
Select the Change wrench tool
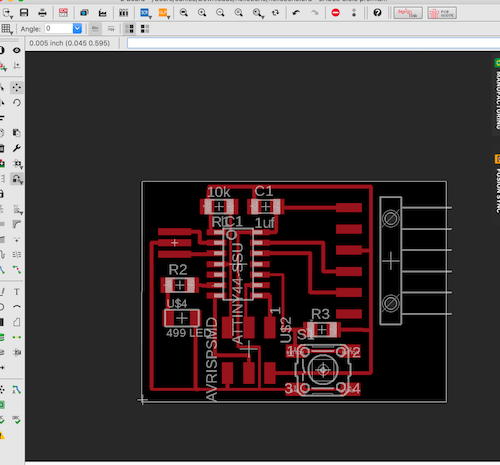[x=16, y=148]
